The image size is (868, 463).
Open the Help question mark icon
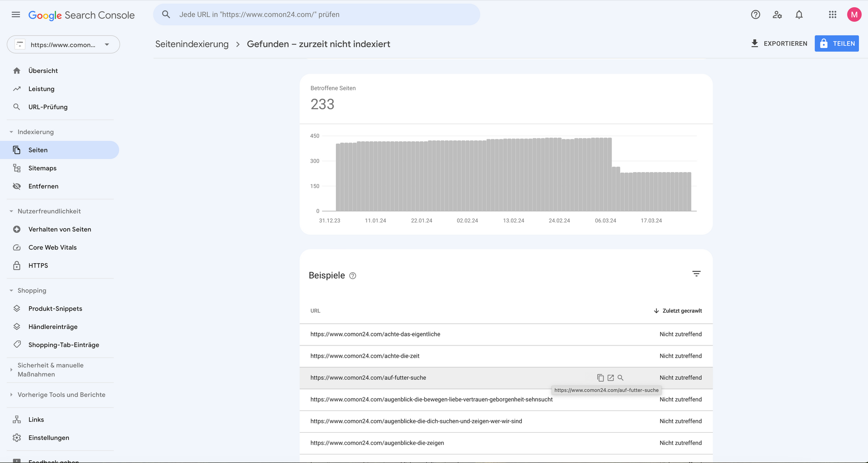pos(755,14)
